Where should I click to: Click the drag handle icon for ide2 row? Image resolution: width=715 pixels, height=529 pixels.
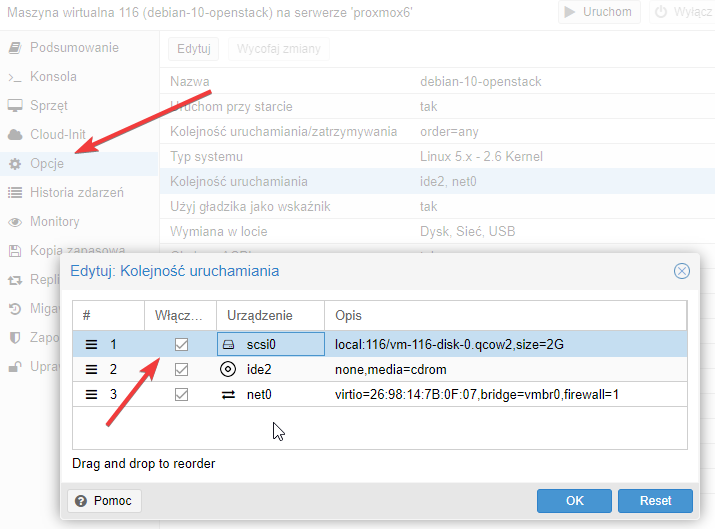(x=91, y=370)
